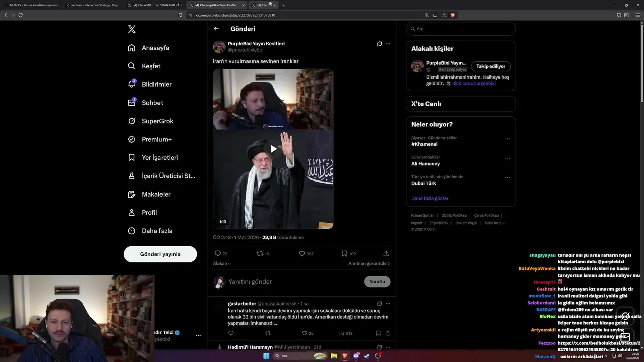Repost gastarbeiter's comment
Screen dimensions: 644x362
[x=268, y=333]
